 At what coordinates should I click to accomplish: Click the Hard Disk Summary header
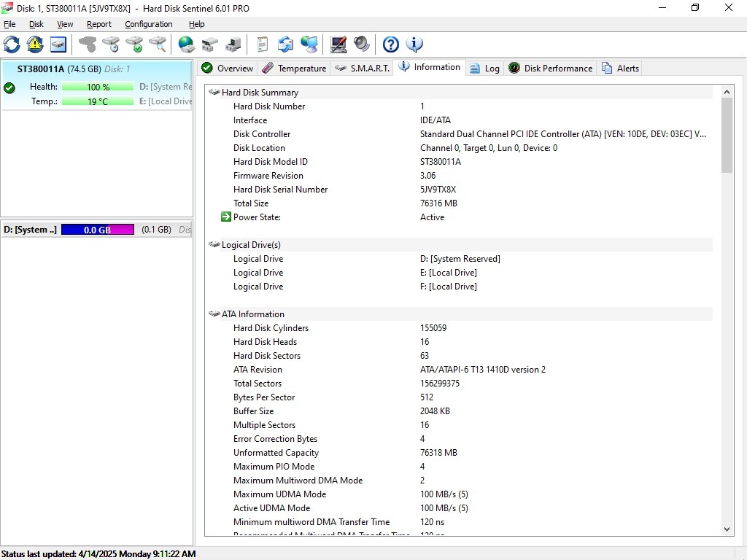(260, 93)
